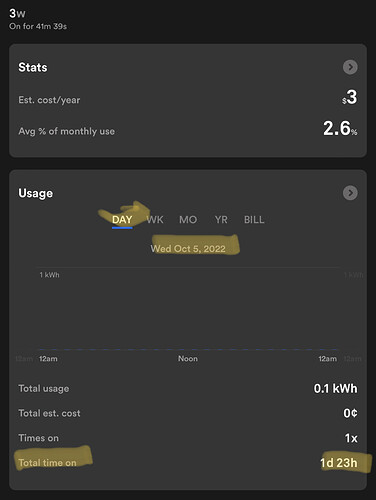Click the Avg % of monthly use row
The height and width of the screenshot is (500, 376).
188,129
